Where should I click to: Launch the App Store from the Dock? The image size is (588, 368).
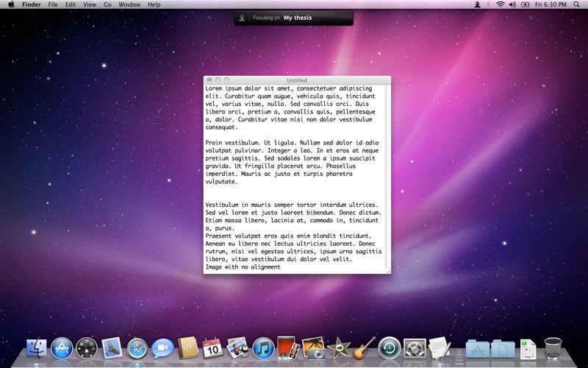tap(62, 348)
